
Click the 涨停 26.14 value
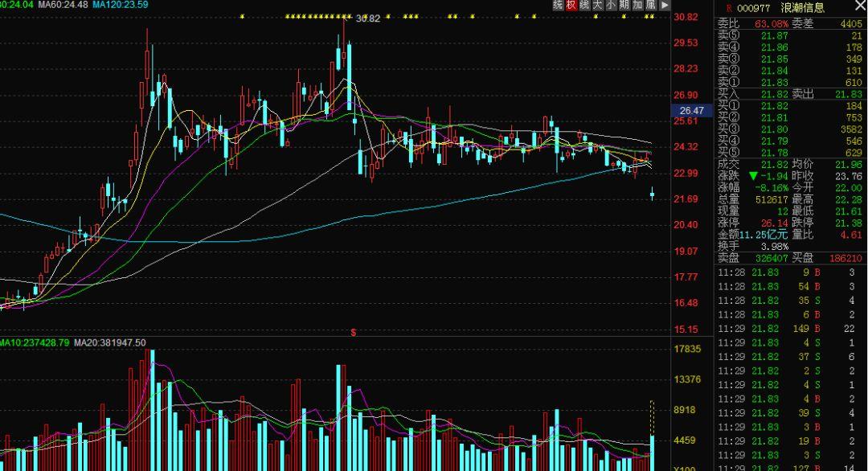click(x=775, y=223)
